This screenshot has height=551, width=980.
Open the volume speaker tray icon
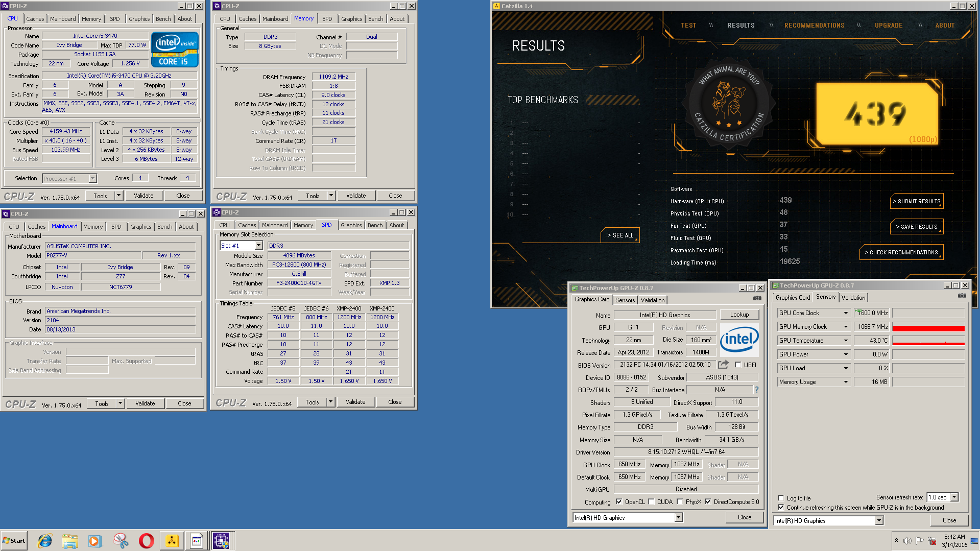point(907,541)
